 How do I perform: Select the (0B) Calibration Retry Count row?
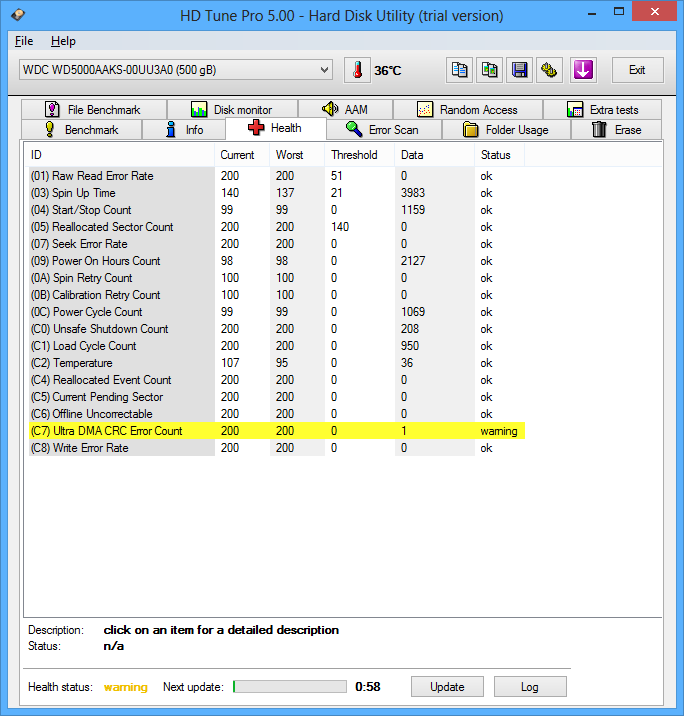(277, 295)
